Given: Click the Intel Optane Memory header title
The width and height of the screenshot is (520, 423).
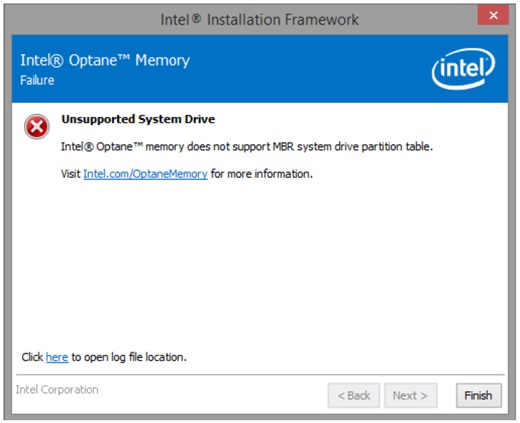Looking at the screenshot, I should click(x=105, y=60).
